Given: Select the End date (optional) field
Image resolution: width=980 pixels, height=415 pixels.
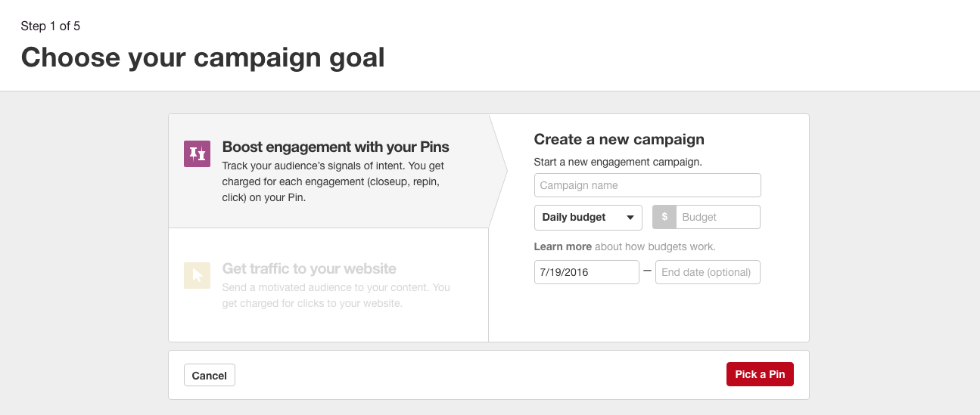Looking at the screenshot, I should click(708, 272).
